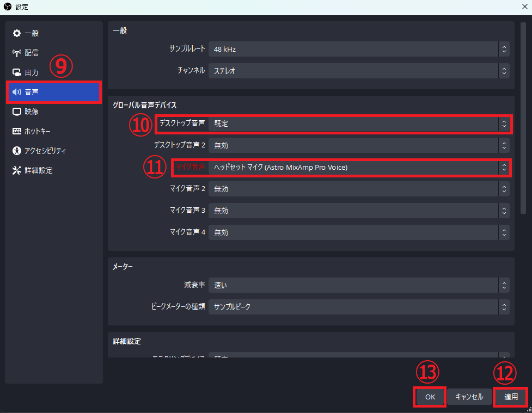
Task: Open the 一般 settings page
Action: (x=53, y=33)
